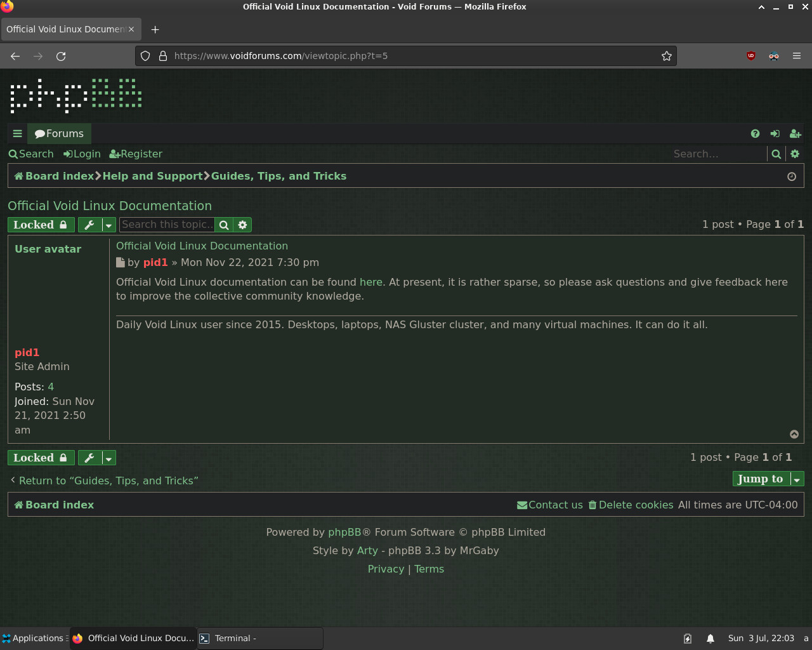This screenshot has height=650, width=812.
Task: Open the uBlock Origin extension icon
Action: pos(751,56)
